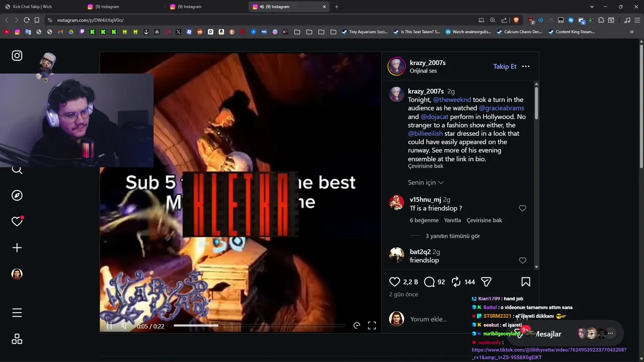
Task: Click the create plus icon in sidebar
Action: coord(17,248)
